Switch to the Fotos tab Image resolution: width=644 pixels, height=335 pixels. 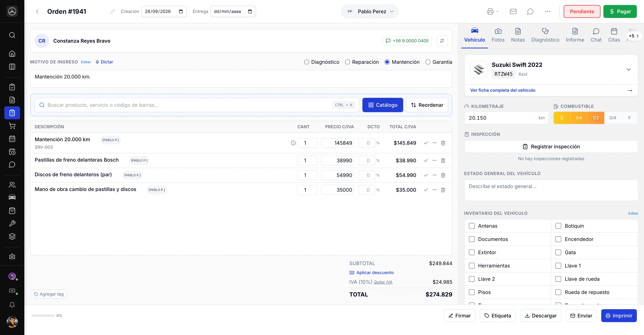coord(498,35)
